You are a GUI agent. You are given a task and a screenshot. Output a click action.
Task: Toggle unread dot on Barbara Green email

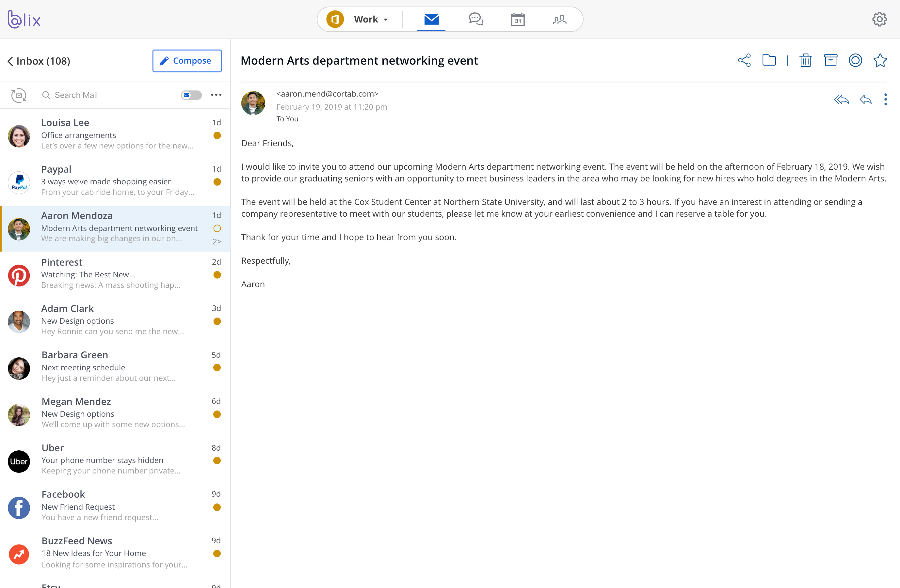click(217, 368)
